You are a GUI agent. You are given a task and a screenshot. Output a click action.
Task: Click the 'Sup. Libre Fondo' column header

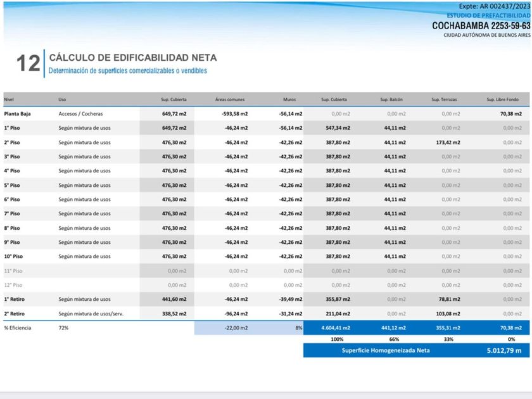pos(502,99)
